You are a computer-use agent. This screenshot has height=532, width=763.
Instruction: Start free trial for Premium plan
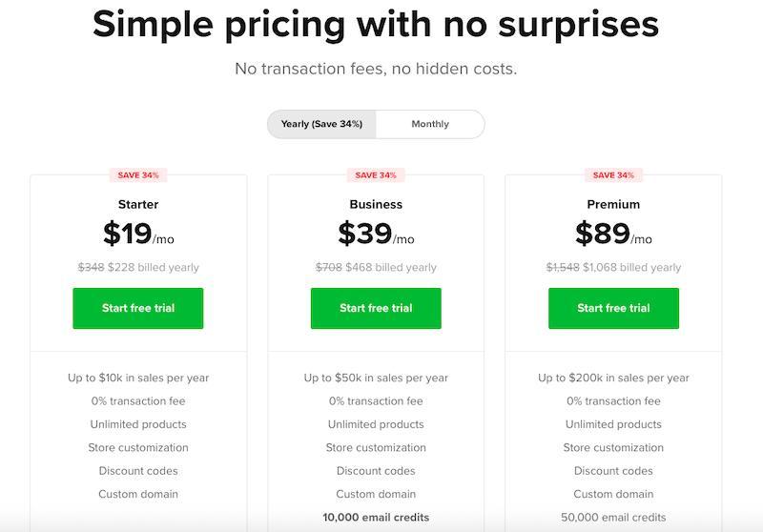coord(613,308)
